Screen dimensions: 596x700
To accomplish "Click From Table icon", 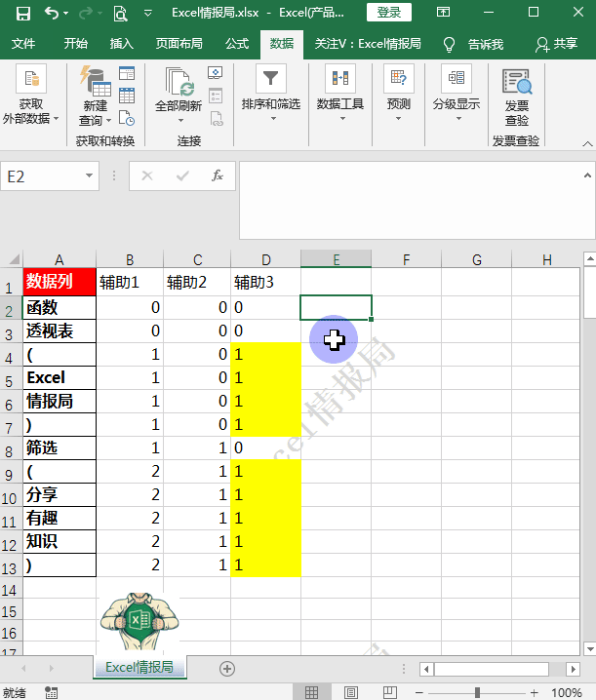I will (127, 96).
